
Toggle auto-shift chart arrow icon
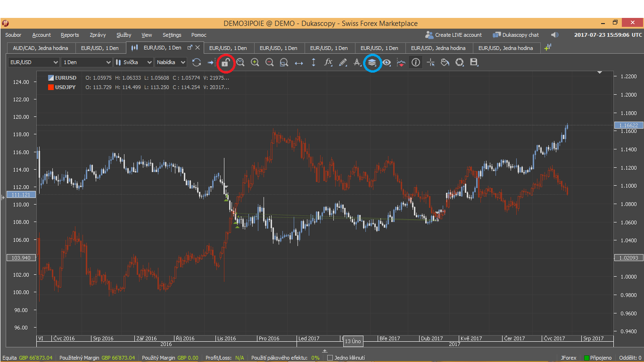pyautogui.click(x=211, y=62)
